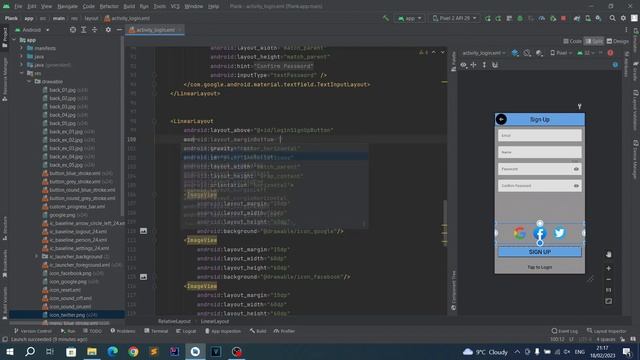The height and width of the screenshot is (360, 640).
Task: Open the Problems tool window tab
Action: click(x=122, y=331)
